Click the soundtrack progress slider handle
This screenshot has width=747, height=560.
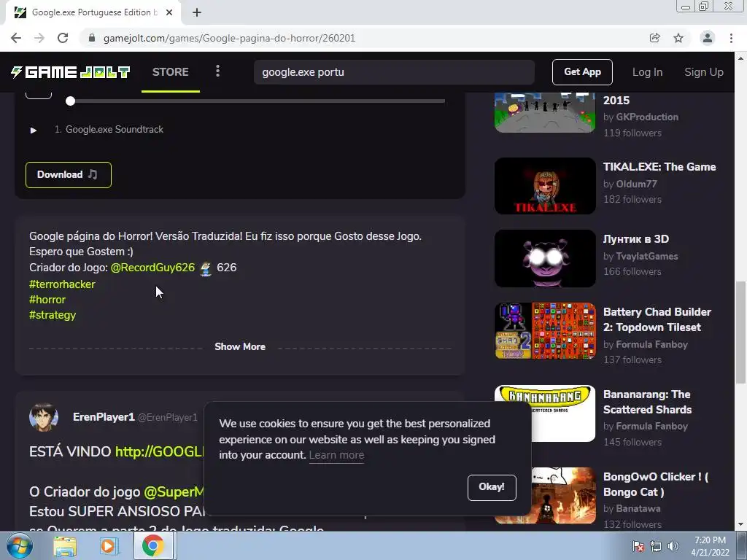[71, 101]
